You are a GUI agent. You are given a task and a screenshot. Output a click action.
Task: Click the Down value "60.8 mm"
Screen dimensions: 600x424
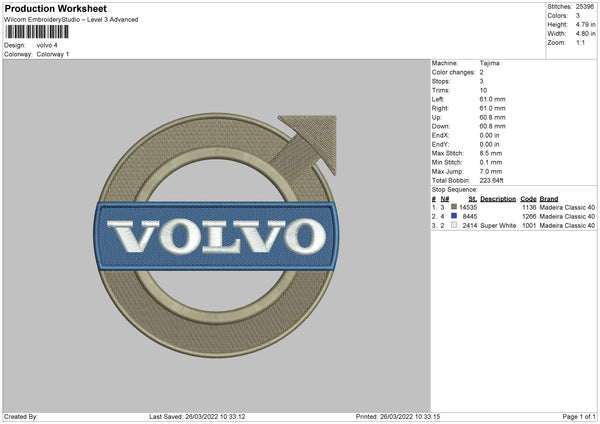pyautogui.click(x=492, y=126)
